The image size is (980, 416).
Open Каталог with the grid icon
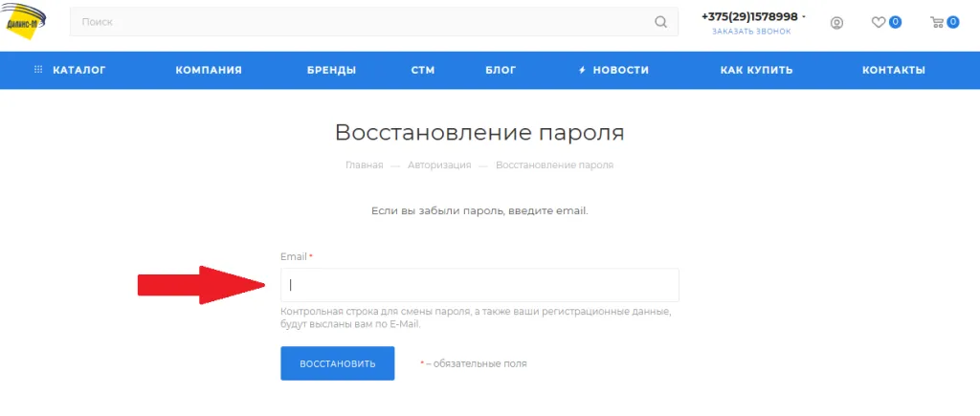pos(70,70)
